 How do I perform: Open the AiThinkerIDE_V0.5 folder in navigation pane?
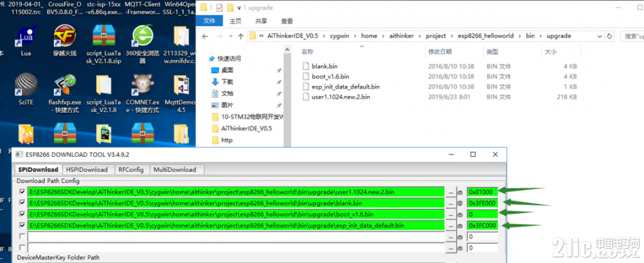tap(246, 128)
